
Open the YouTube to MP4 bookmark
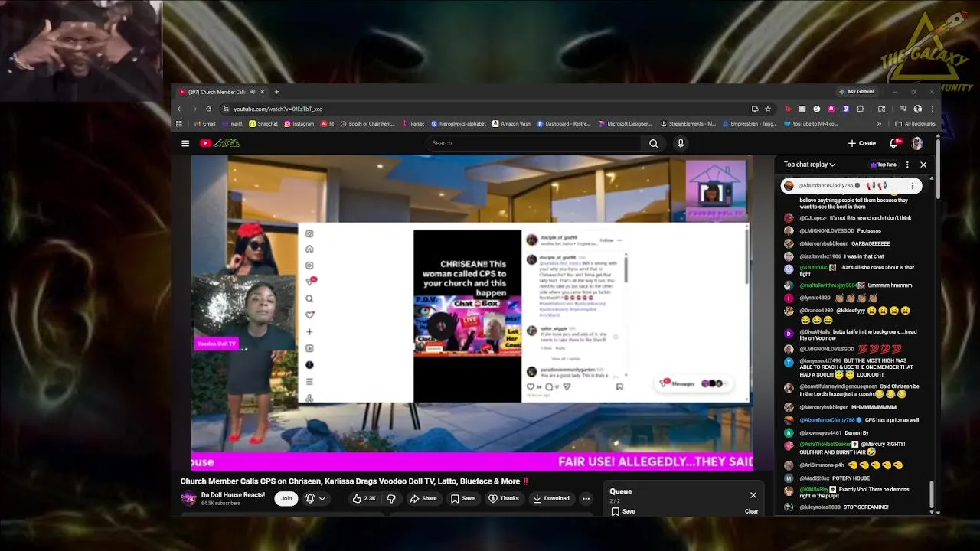(x=811, y=123)
